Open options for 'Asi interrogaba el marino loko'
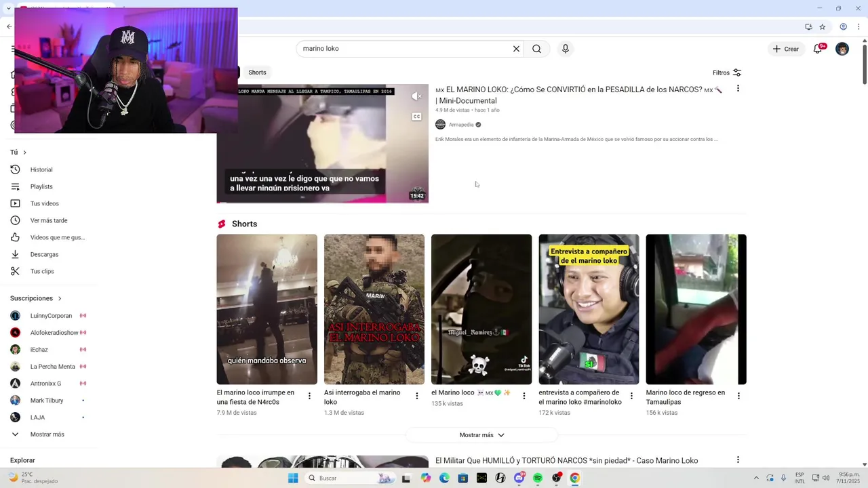This screenshot has height=488, width=868. point(417,396)
